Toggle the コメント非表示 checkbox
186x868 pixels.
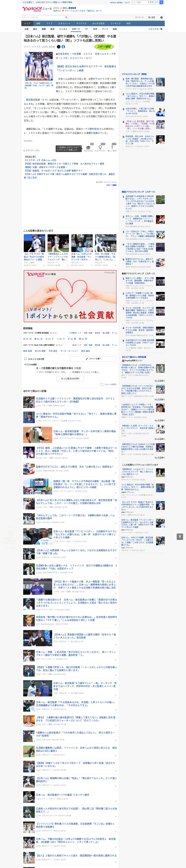point(102,385)
